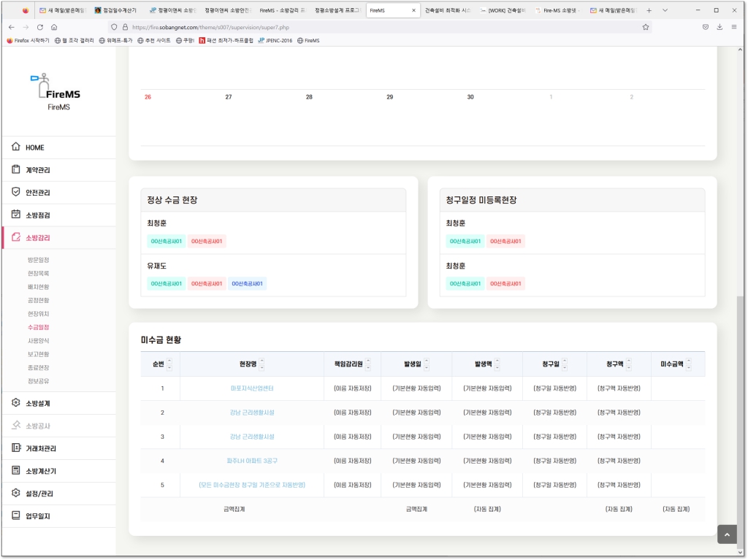Sort the table by 발생일 column arrows
The width and height of the screenshot is (748, 560).
(x=427, y=364)
